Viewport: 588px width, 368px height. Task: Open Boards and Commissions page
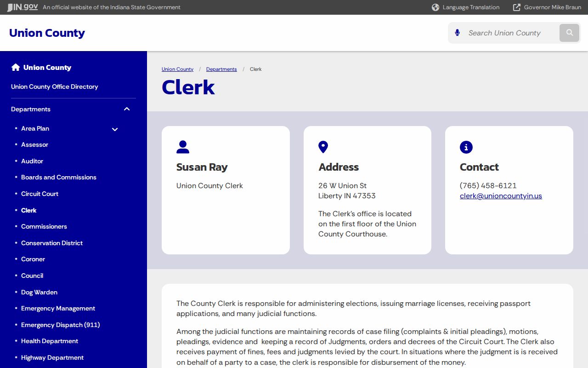click(59, 177)
